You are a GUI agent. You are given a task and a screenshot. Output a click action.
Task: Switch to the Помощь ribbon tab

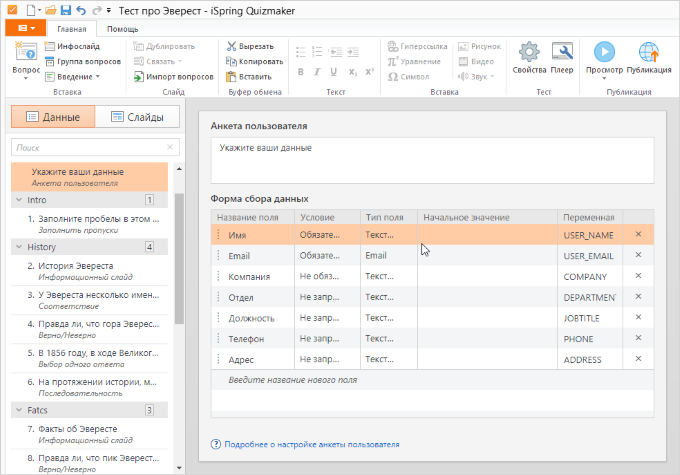[122, 29]
